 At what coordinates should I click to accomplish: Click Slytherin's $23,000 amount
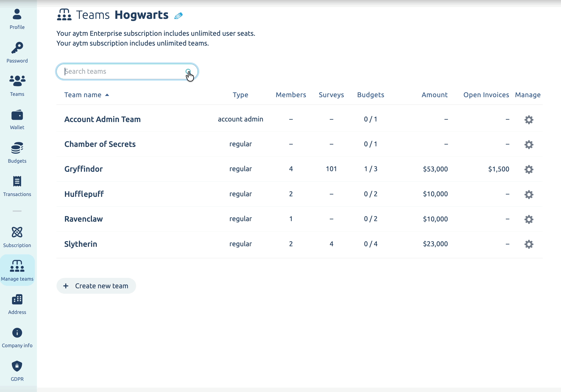pos(435,244)
